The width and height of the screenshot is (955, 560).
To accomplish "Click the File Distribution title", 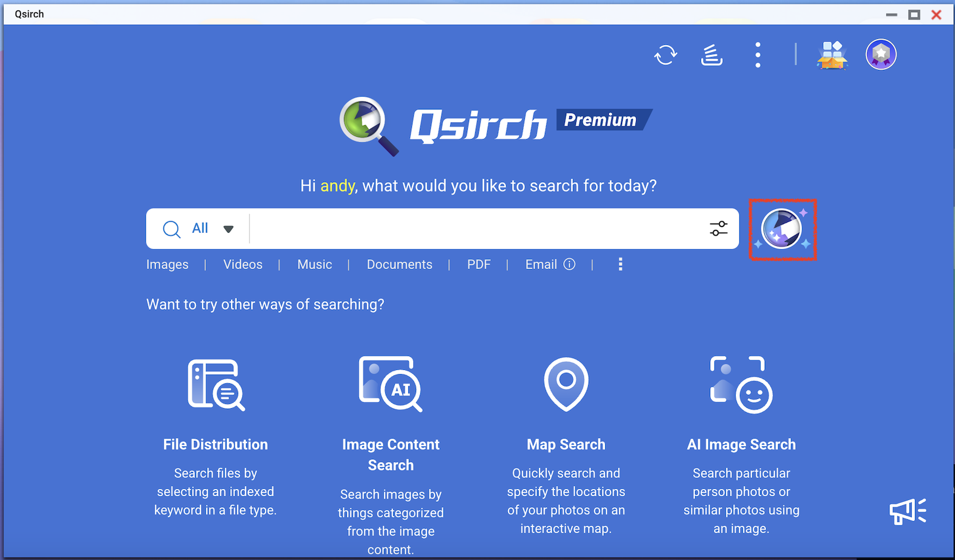I will click(215, 445).
